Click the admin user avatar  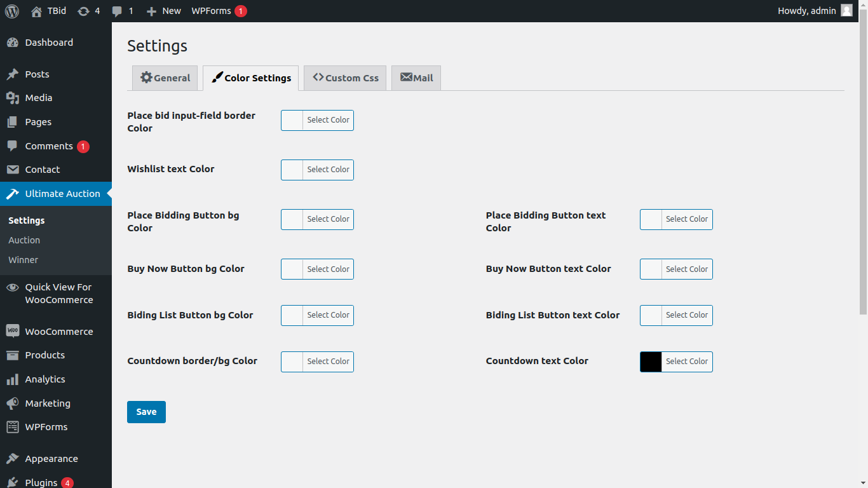click(x=846, y=11)
